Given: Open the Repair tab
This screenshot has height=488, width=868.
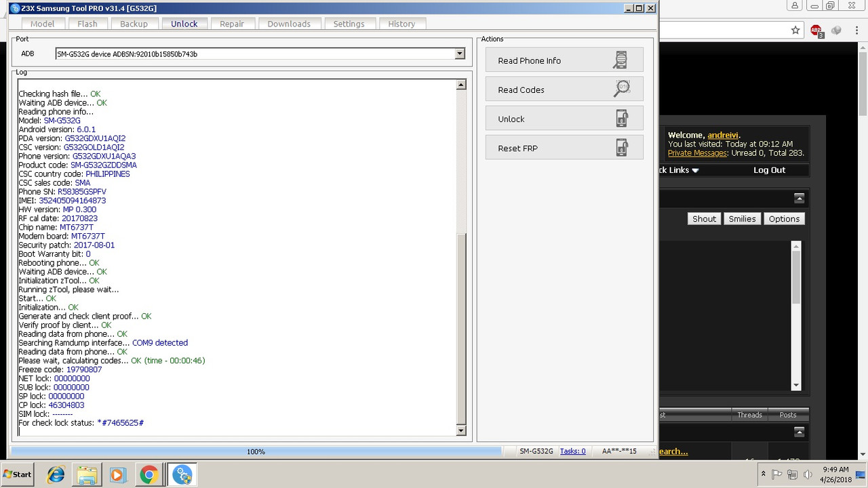Looking at the screenshot, I should (x=232, y=24).
